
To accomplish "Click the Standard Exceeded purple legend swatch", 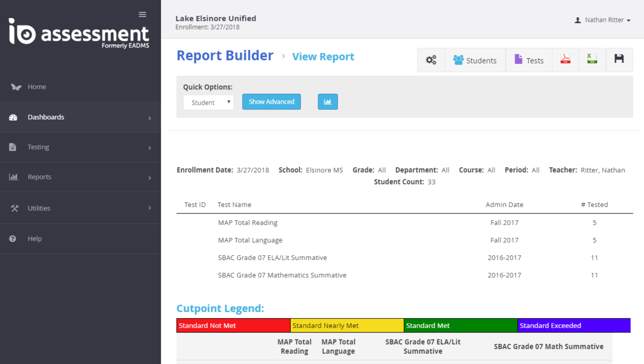I will [x=574, y=326].
